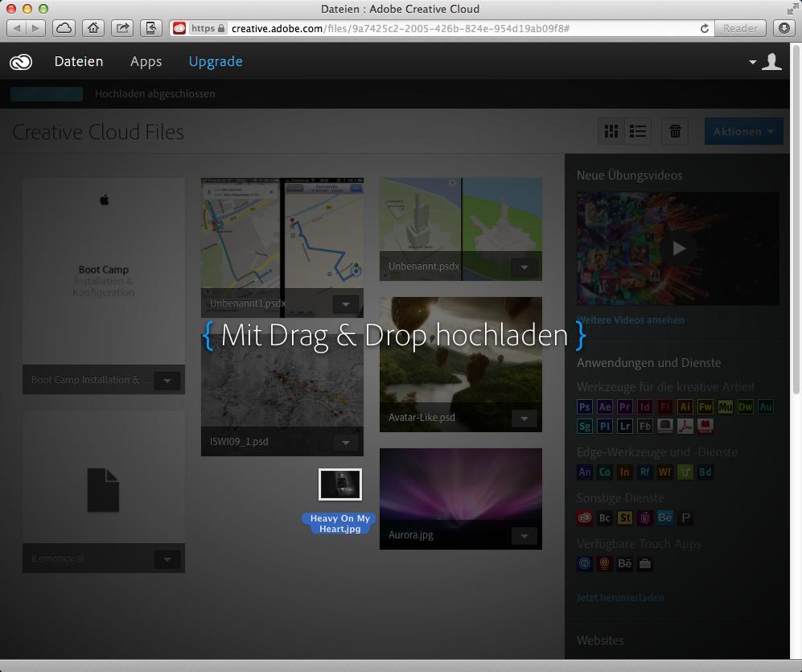Switch to grid view

pyautogui.click(x=611, y=131)
